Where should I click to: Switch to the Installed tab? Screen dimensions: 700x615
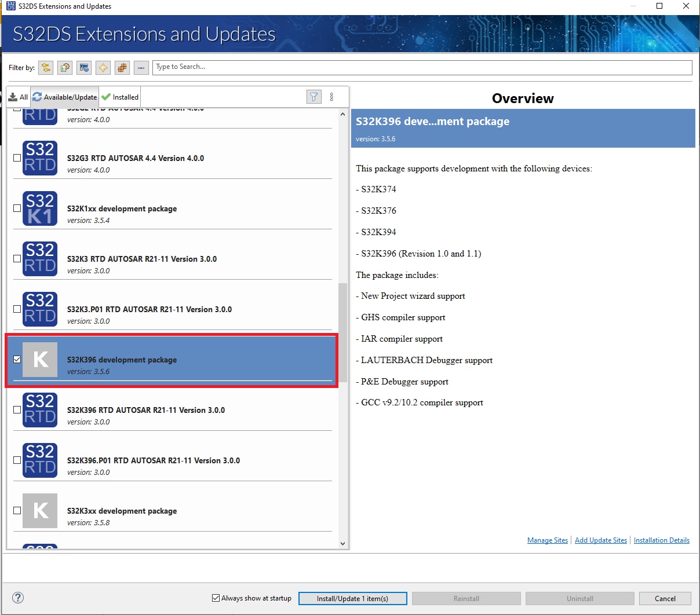120,97
